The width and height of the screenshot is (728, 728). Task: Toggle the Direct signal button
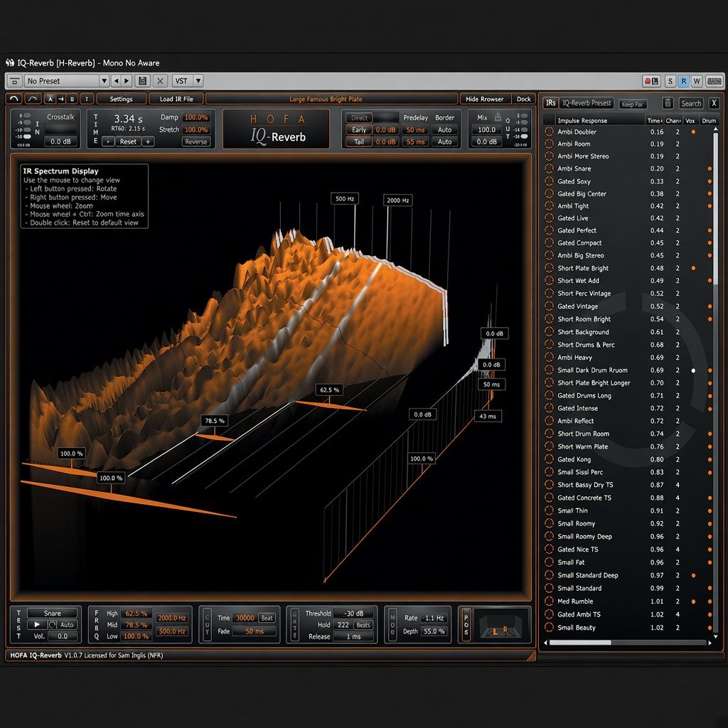click(359, 118)
